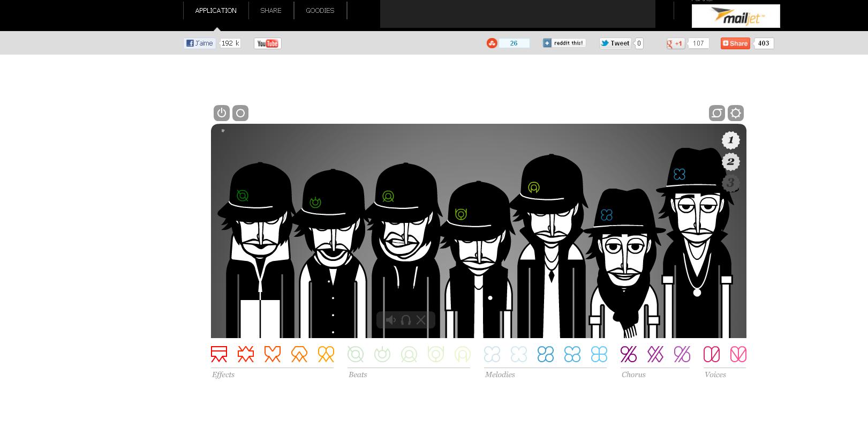Pick the fourth Effects icon
The image size is (868, 434).
coord(299,354)
